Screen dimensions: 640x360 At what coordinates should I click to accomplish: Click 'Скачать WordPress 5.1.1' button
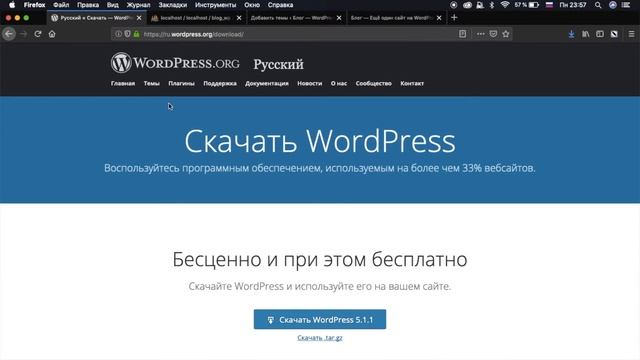320,319
